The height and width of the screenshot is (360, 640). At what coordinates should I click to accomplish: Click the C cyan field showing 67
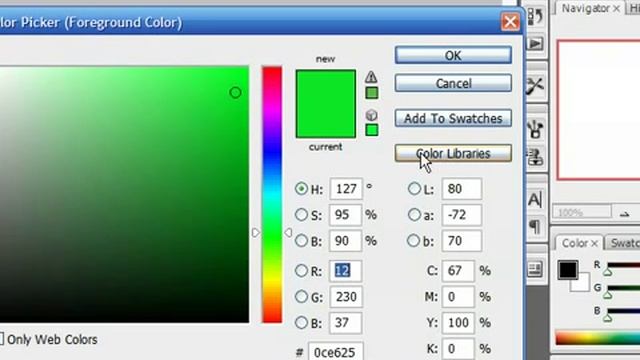coord(458,271)
